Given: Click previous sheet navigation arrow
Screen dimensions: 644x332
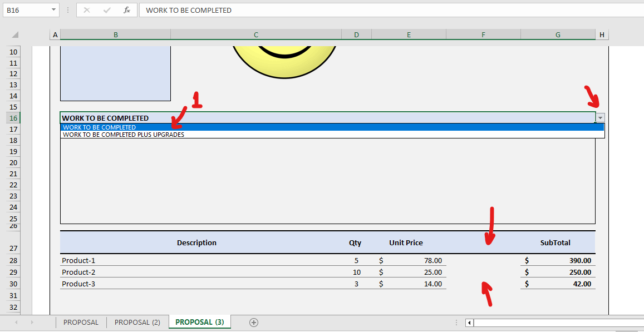Looking at the screenshot, I should pos(16,322).
